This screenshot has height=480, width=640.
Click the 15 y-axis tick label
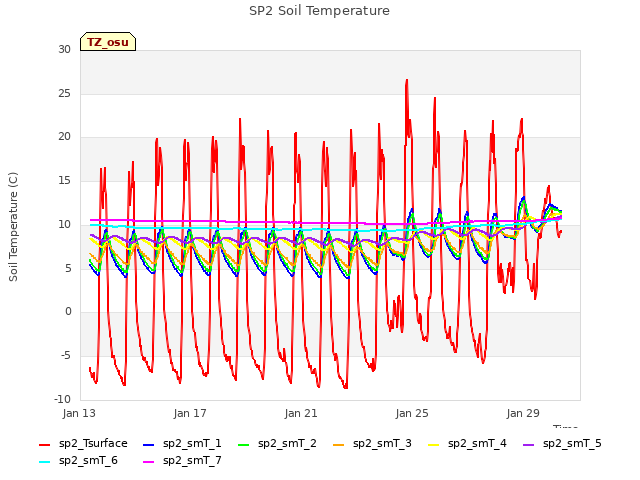64,180
